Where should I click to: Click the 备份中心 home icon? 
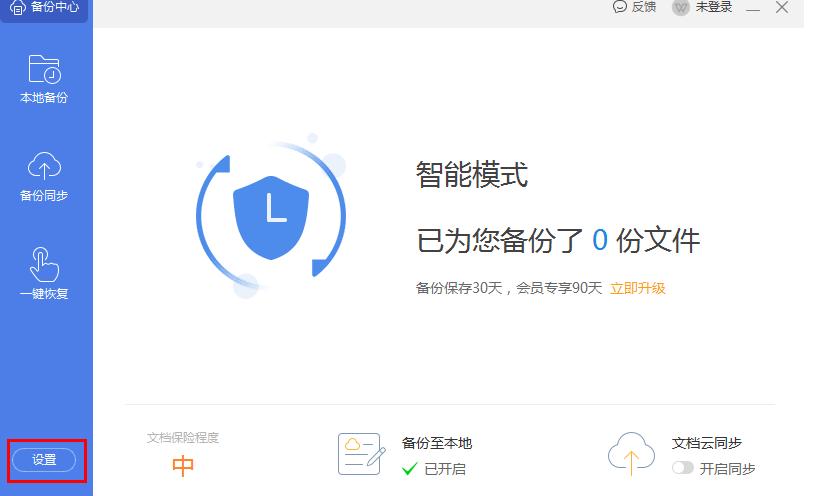click(18, 8)
